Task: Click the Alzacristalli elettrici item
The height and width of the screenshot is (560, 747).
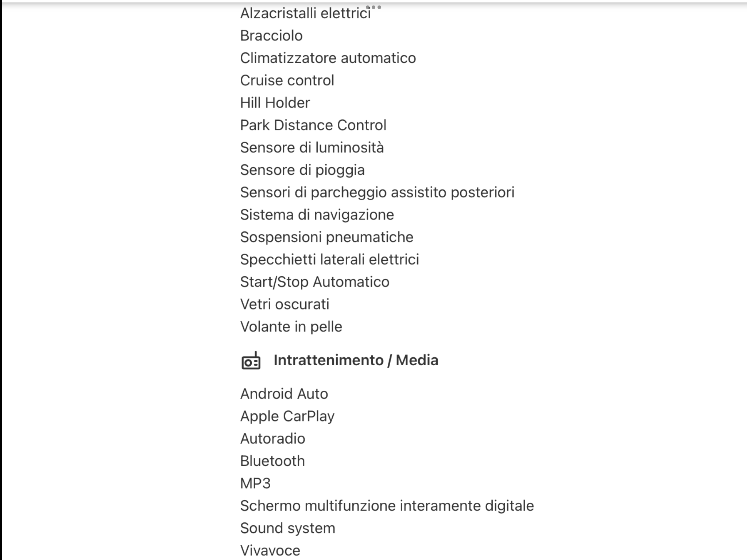Action: coord(305,13)
